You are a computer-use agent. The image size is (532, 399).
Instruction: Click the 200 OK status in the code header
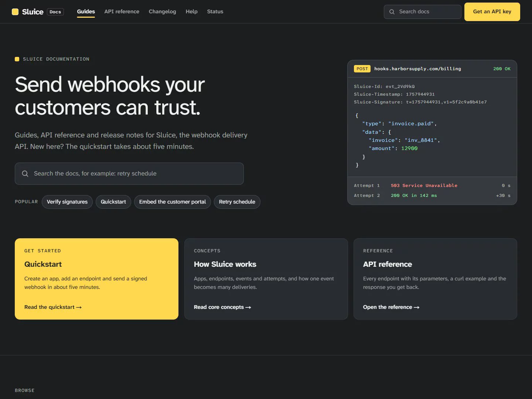502,69
